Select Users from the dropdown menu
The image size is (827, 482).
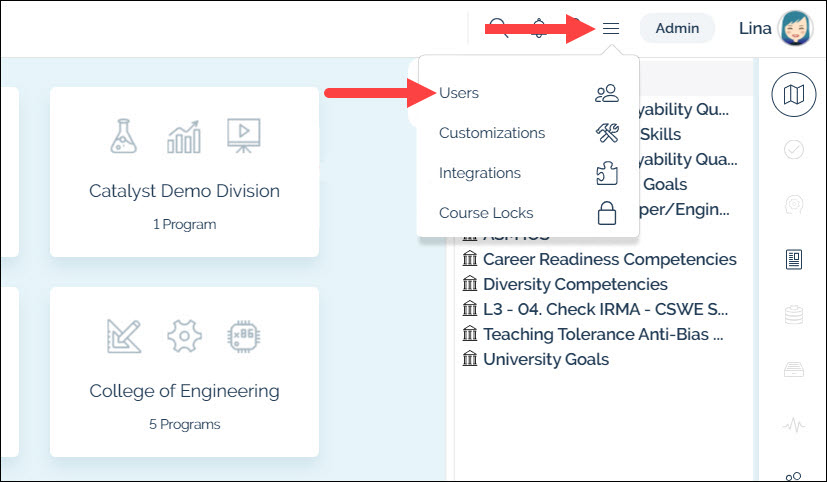click(459, 93)
